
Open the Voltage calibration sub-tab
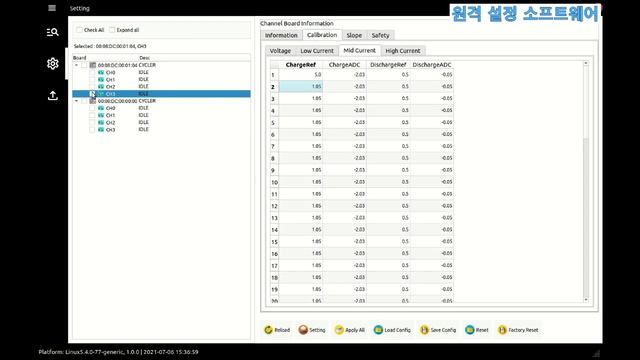click(x=280, y=51)
